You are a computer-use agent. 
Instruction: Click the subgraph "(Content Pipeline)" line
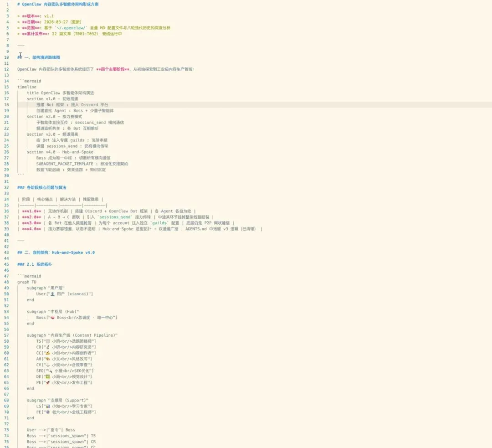point(72,335)
